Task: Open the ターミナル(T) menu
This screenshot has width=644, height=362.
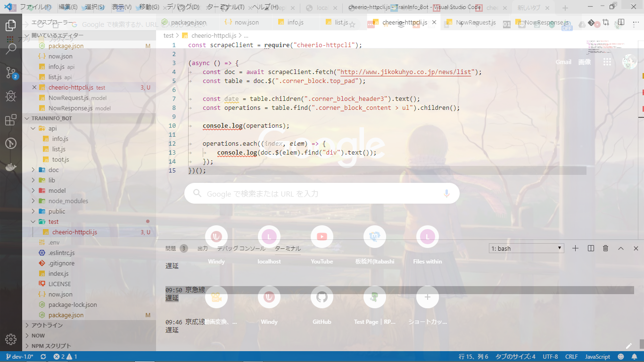Action: 225,7
